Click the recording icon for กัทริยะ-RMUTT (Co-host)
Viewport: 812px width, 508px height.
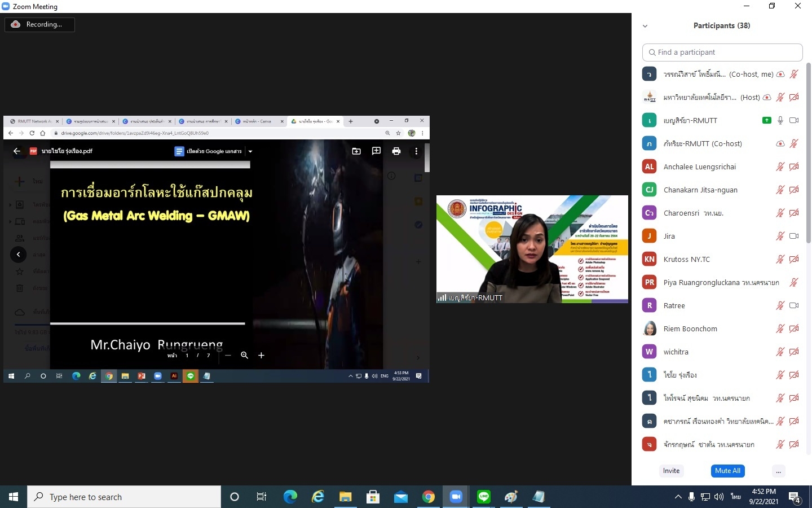coord(780,143)
